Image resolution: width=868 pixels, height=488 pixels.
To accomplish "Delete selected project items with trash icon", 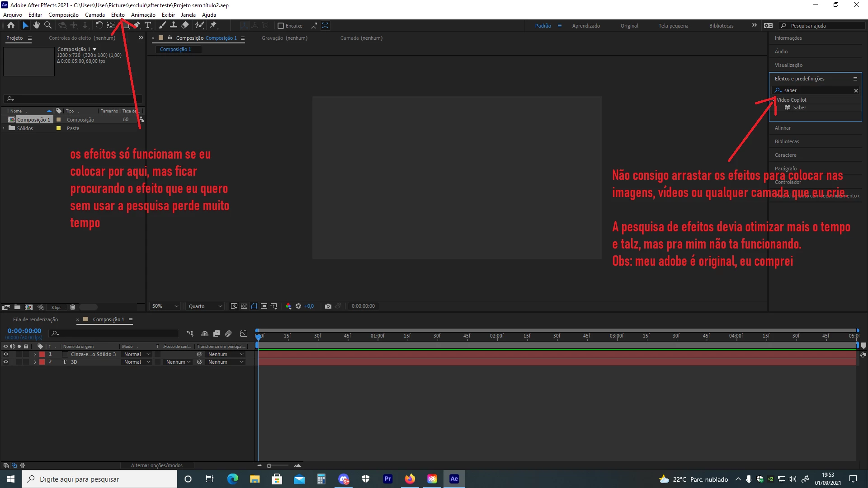I will point(72,307).
